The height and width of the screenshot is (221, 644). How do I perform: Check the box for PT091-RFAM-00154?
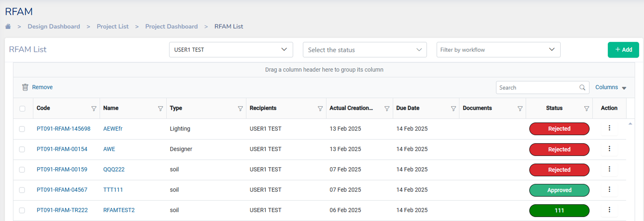(22, 149)
